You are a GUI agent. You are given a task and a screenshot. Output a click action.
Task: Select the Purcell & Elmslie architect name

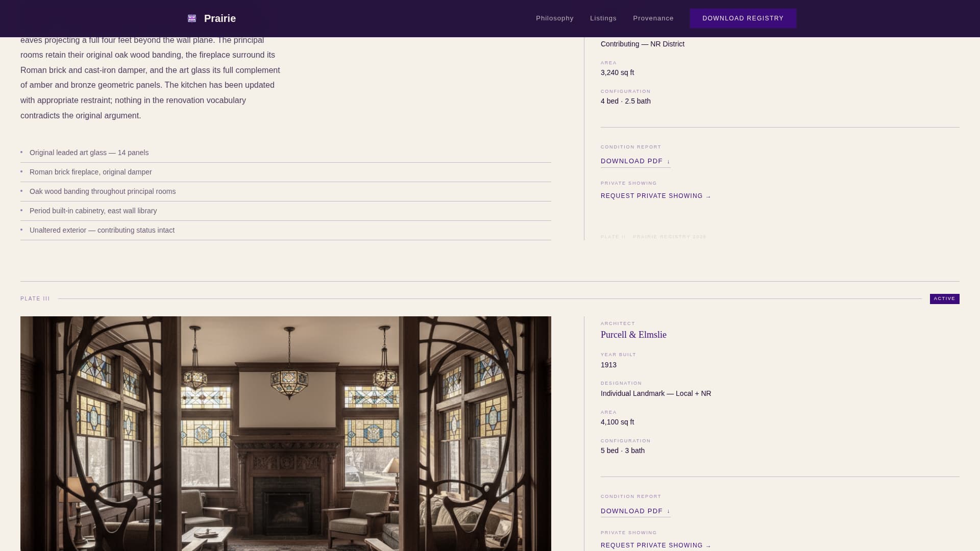tap(633, 335)
